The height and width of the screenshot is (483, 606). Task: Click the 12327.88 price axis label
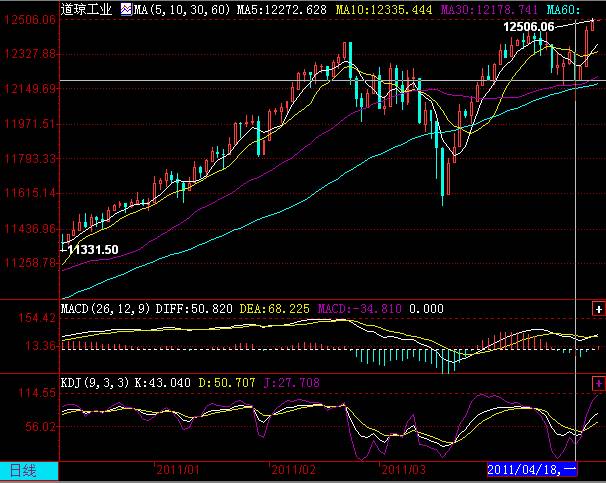[x=30, y=53]
